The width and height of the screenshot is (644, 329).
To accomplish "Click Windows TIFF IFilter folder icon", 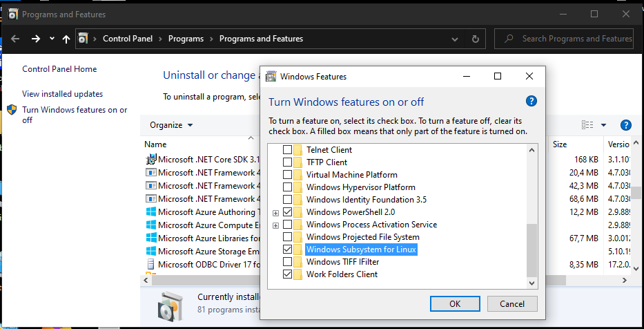I will (297, 262).
